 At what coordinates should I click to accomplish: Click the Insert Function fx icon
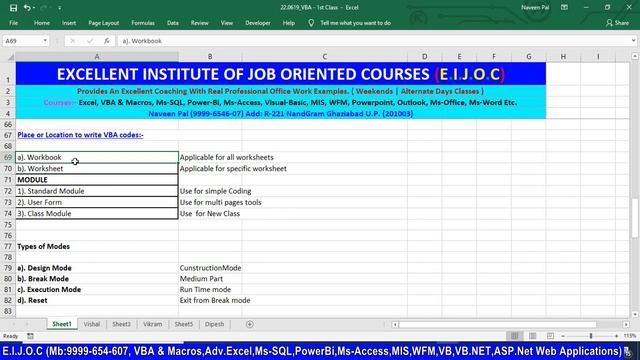[107, 41]
